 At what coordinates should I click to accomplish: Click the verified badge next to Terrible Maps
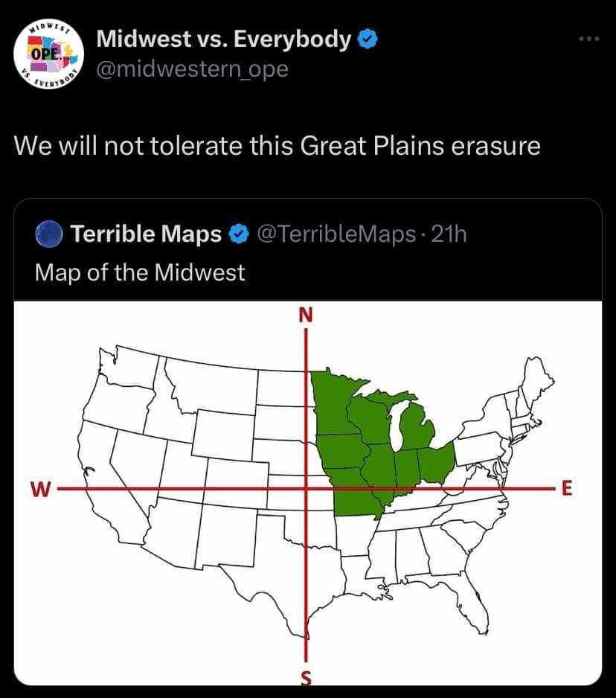click(x=239, y=234)
